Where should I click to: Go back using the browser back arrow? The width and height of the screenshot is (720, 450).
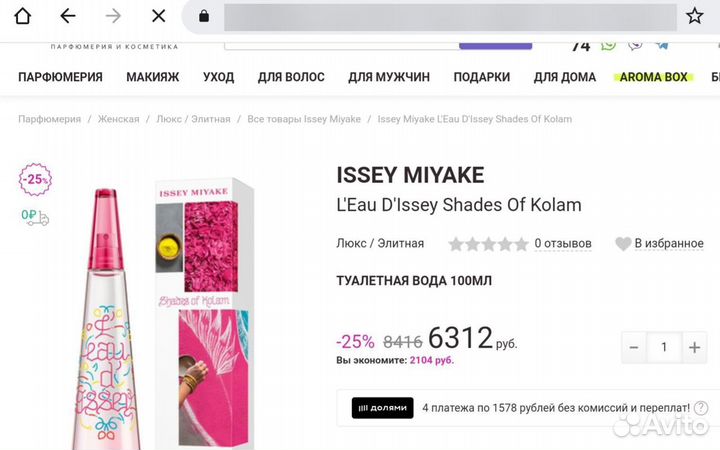68,16
